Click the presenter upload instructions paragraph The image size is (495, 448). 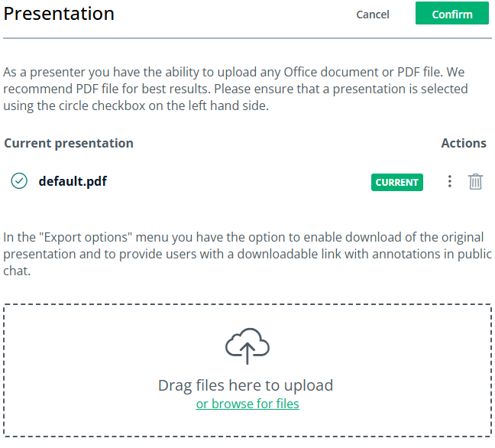235,89
